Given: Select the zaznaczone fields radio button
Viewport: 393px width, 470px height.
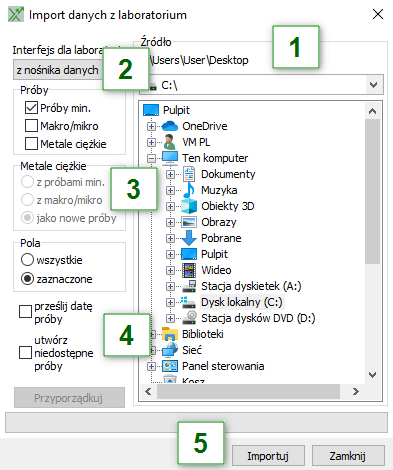Looking at the screenshot, I should (x=27, y=279).
